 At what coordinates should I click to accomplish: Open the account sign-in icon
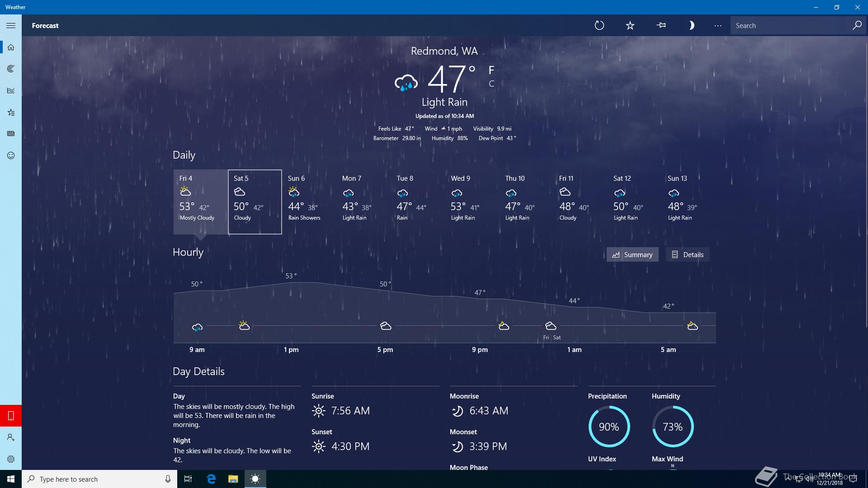11,437
